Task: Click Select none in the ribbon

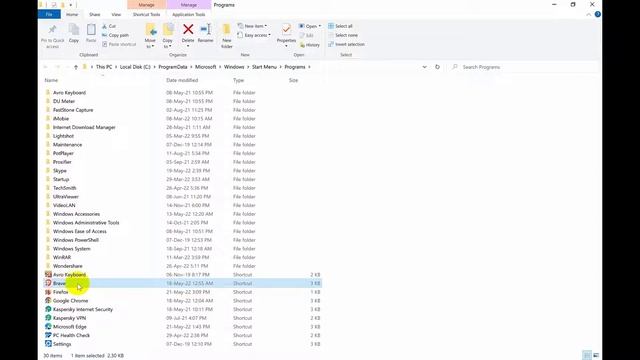Action: (x=343, y=35)
